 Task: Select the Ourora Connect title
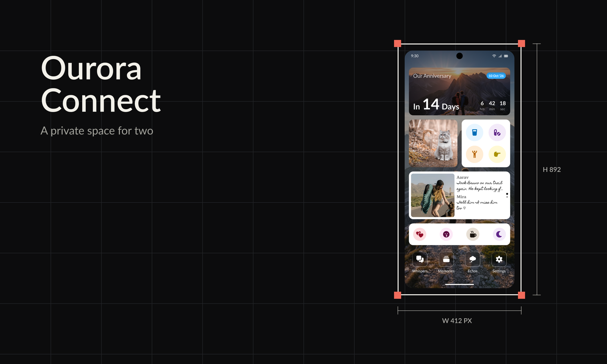click(101, 84)
